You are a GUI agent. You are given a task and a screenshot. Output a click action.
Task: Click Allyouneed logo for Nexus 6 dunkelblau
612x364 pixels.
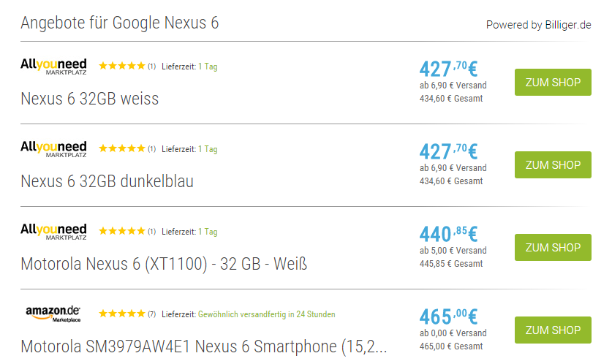click(x=53, y=149)
